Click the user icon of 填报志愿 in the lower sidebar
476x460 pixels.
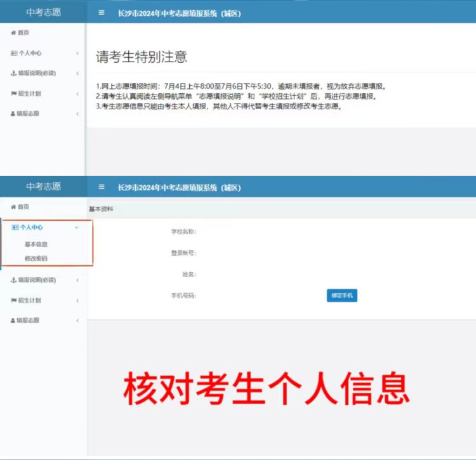pyautogui.click(x=13, y=320)
